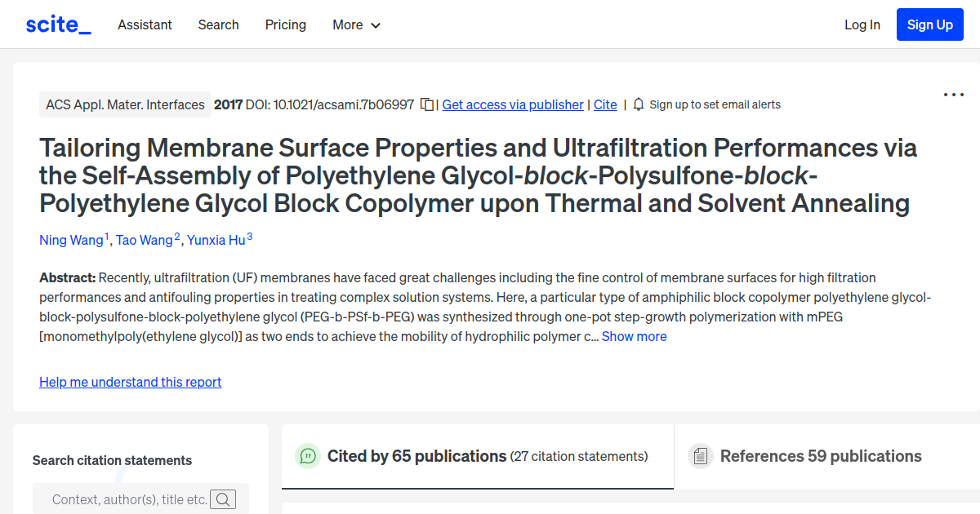
Task: Click the Cite link
Action: click(605, 104)
